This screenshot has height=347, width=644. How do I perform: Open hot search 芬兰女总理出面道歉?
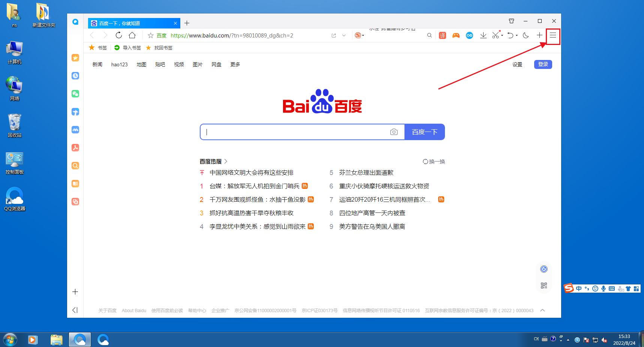(x=366, y=173)
